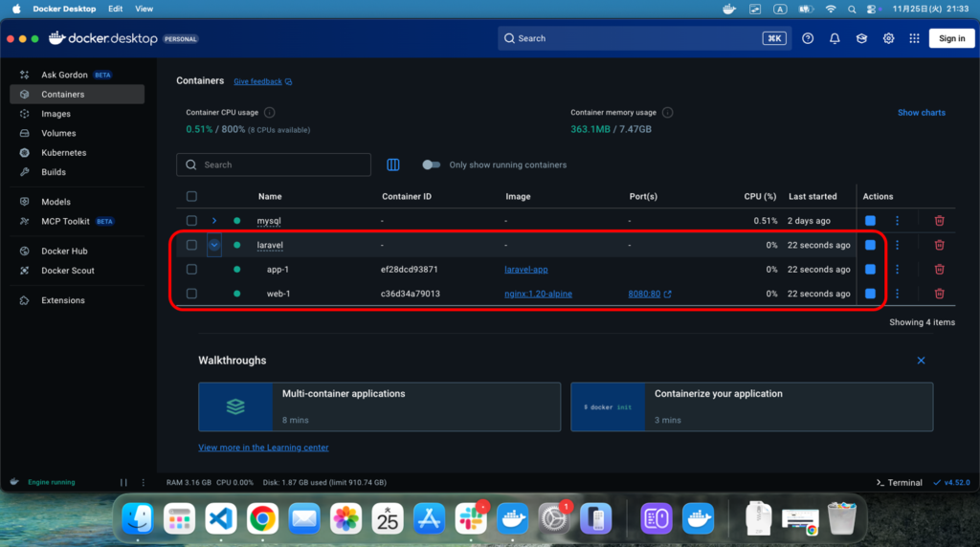The height and width of the screenshot is (547, 980).
Task: Toggle Only show running containers switch
Action: click(432, 164)
